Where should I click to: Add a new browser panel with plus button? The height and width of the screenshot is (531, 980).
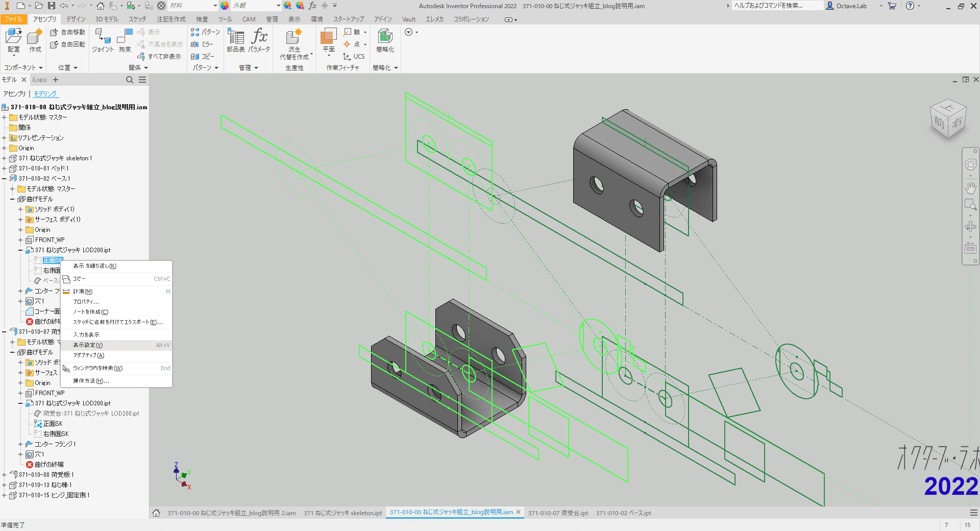[56, 80]
